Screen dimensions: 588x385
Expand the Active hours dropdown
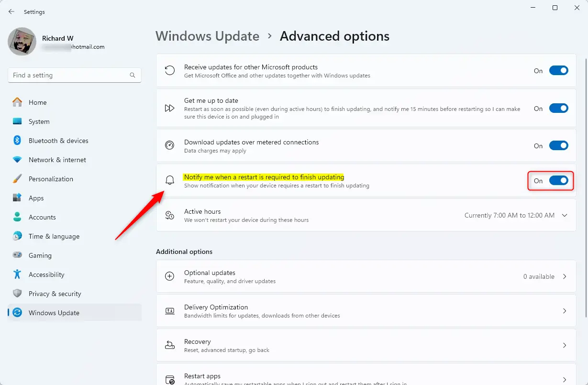point(564,215)
